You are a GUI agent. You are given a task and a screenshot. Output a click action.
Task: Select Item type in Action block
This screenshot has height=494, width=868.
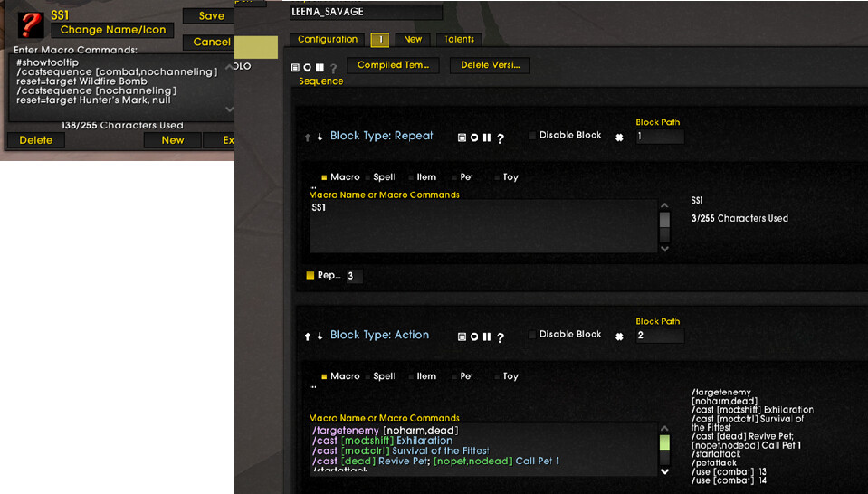(411, 376)
